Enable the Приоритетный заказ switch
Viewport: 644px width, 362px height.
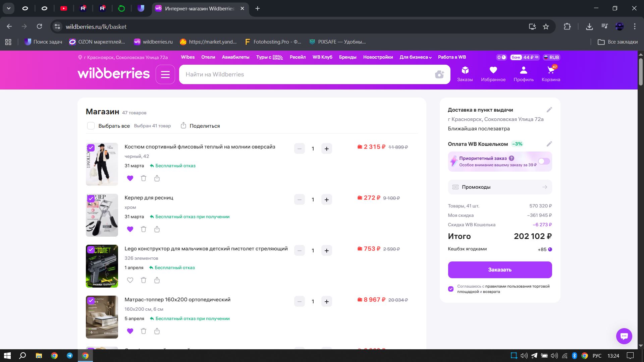click(544, 161)
